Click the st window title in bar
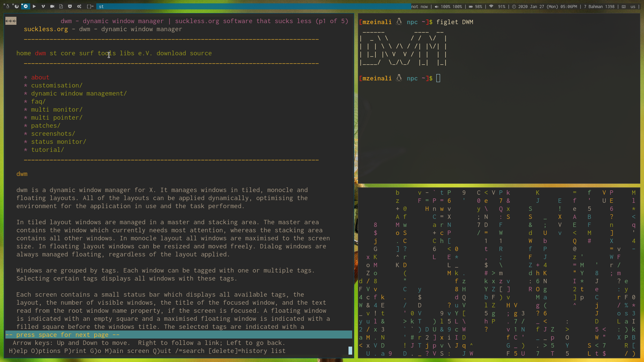 tap(101, 6)
